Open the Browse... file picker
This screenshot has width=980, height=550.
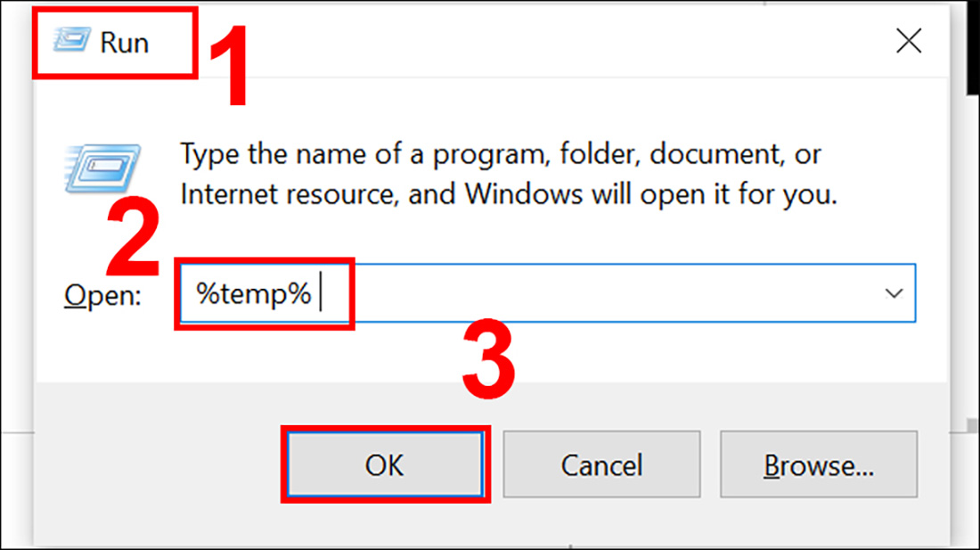[x=818, y=464]
